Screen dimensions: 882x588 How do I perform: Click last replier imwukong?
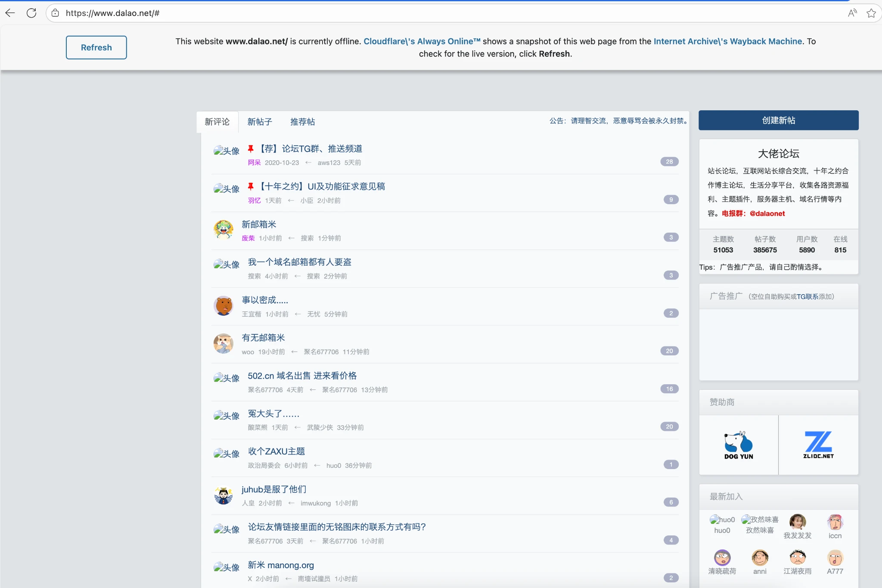pyautogui.click(x=316, y=503)
